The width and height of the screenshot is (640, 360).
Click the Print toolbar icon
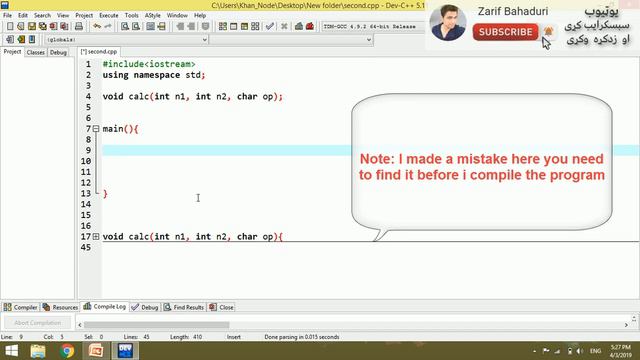click(79, 27)
